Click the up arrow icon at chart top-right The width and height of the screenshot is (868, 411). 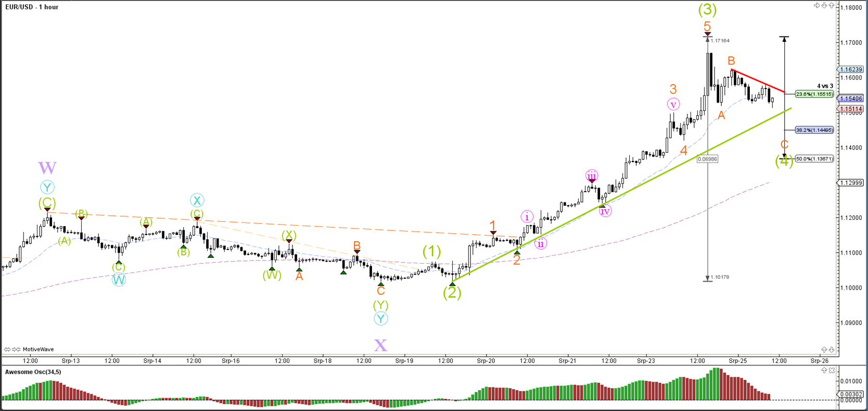[x=832, y=5]
